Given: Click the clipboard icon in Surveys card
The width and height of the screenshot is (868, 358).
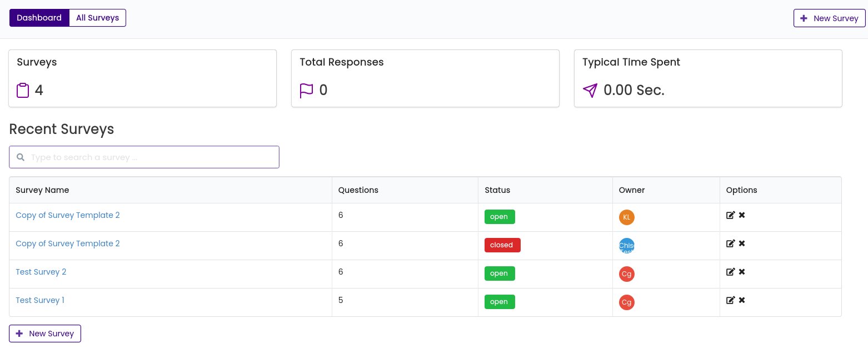Looking at the screenshot, I should click(x=23, y=90).
